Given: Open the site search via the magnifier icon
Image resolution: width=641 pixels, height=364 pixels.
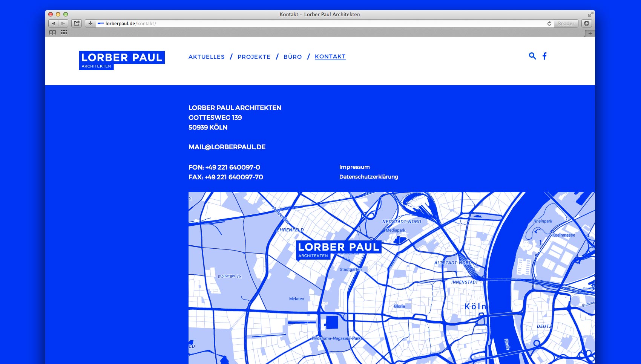Looking at the screenshot, I should [532, 56].
